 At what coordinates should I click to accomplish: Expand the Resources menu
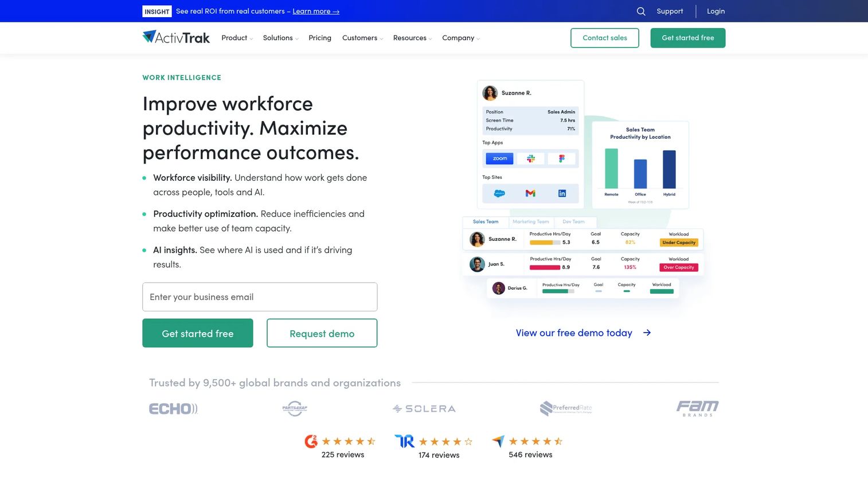point(412,38)
